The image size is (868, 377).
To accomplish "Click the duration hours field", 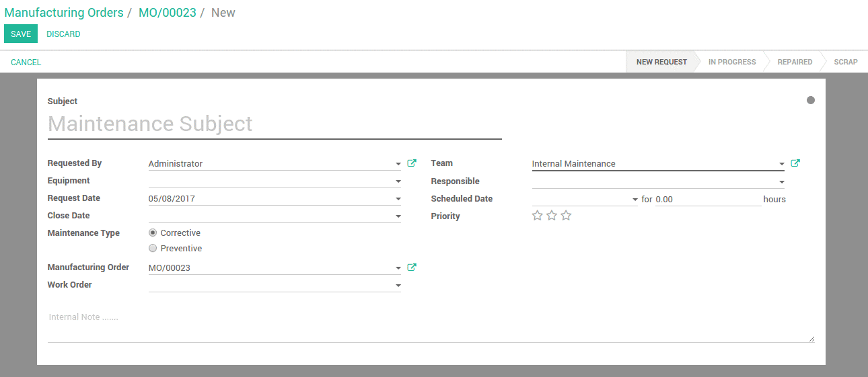I will [708, 200].
